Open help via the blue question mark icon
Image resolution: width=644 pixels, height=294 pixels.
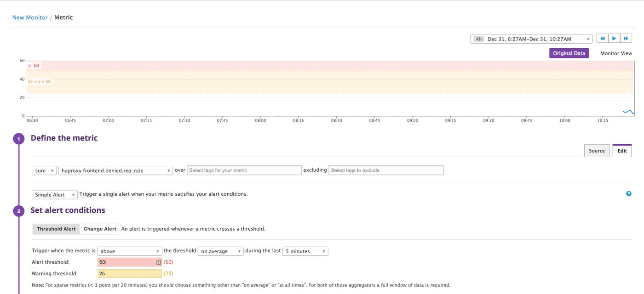click(628, 193)
